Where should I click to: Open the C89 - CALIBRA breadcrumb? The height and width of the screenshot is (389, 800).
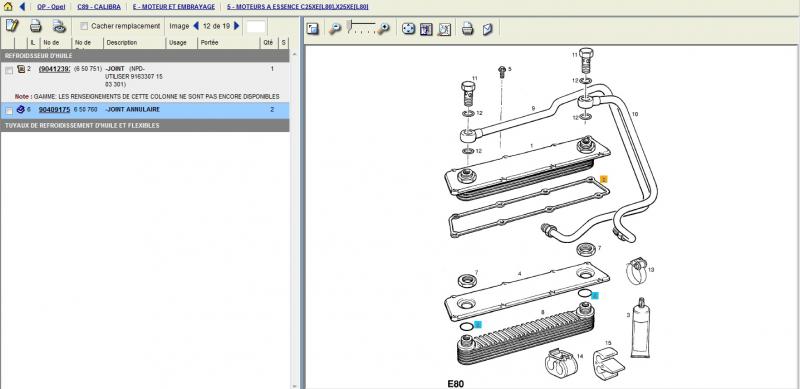pos(99,7)
